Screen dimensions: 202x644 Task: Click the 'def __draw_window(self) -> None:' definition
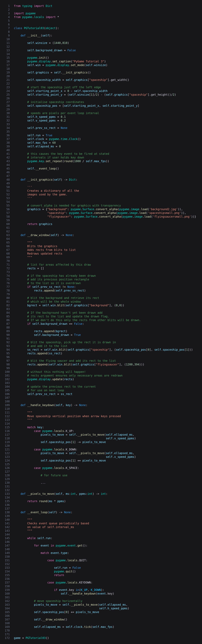[x=47, y=235]
